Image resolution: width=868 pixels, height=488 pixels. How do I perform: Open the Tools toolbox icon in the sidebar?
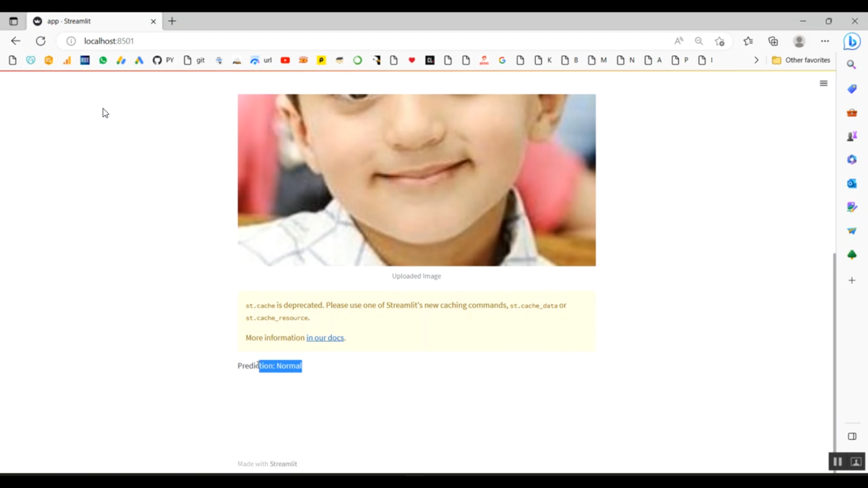[x=851, y=112]
